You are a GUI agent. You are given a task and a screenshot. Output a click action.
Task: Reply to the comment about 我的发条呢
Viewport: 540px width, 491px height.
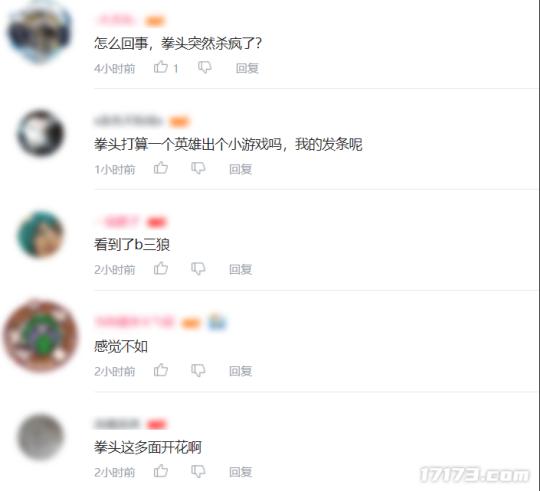[x=241, y=169]
